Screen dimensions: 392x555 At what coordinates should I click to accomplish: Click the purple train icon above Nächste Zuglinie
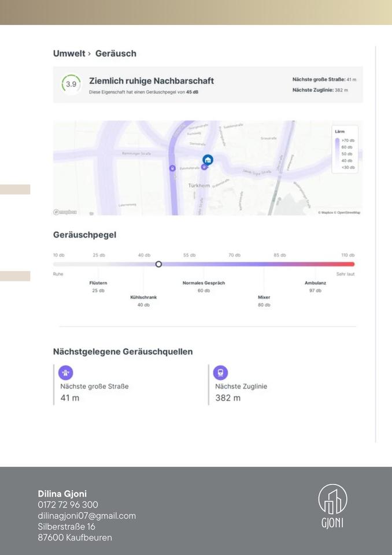(220, 372)
